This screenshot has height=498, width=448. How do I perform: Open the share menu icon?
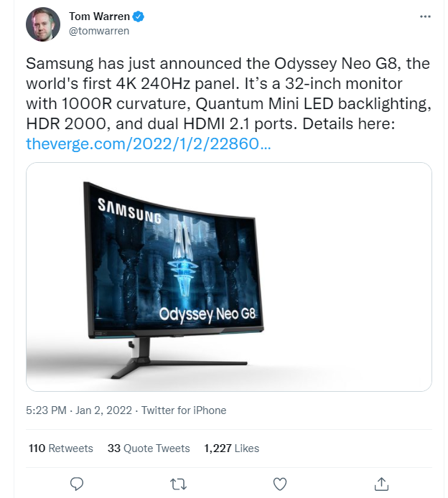tap(382, 483)
